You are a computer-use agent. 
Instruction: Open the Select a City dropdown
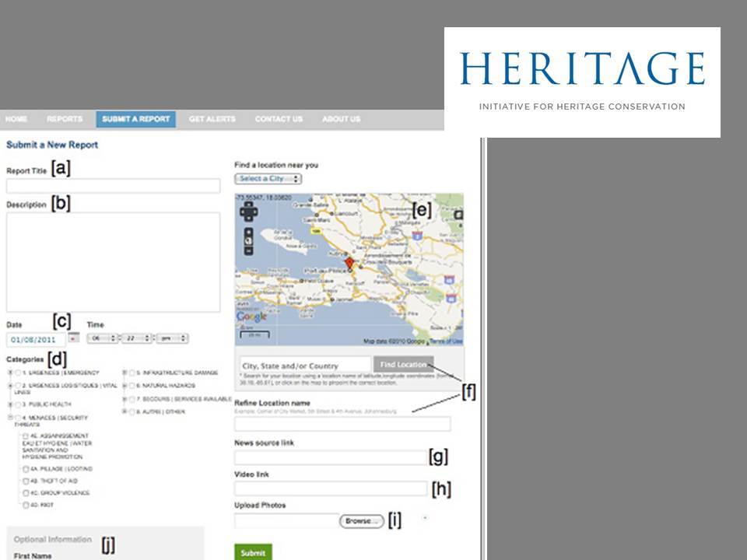[x=268, y=179]
